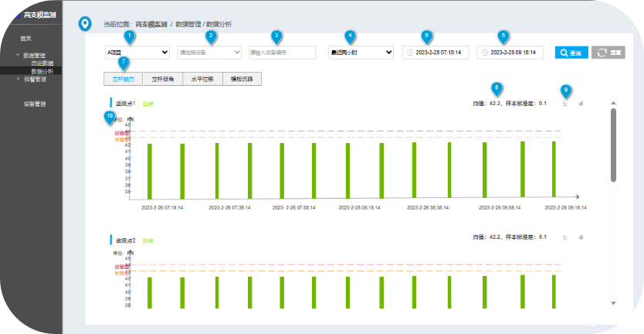Screen dimensions: 644x334
Task: Switch monitor point 1 to bar chart view
Action: click(x=581, y=104)
